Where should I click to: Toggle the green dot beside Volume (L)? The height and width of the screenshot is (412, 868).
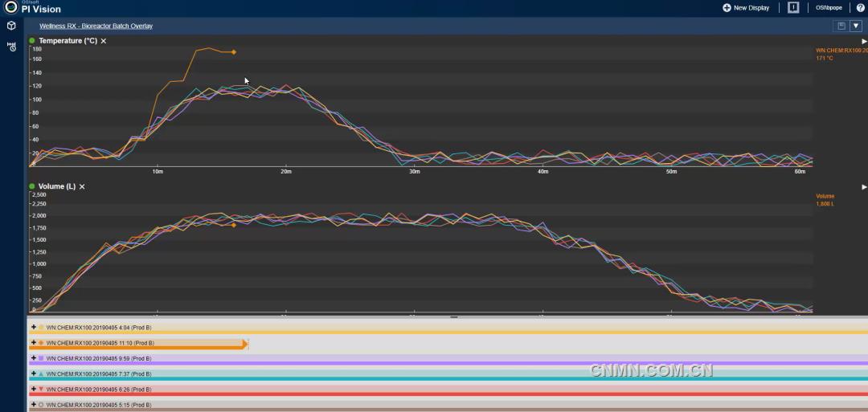[32, 186]
